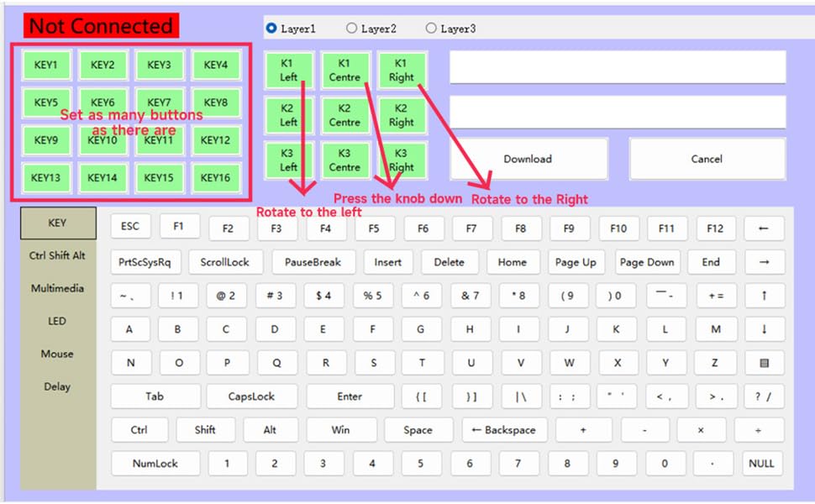
Task: Click the Cancel button
Action: tap(707, 159)
